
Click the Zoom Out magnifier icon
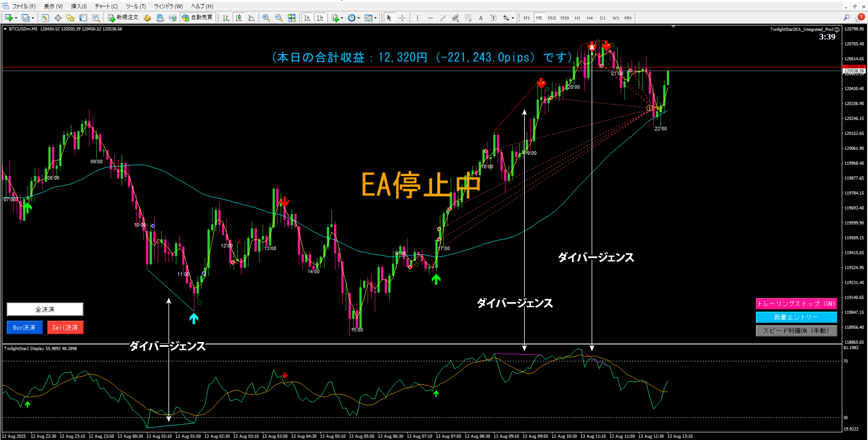point(279,18)
